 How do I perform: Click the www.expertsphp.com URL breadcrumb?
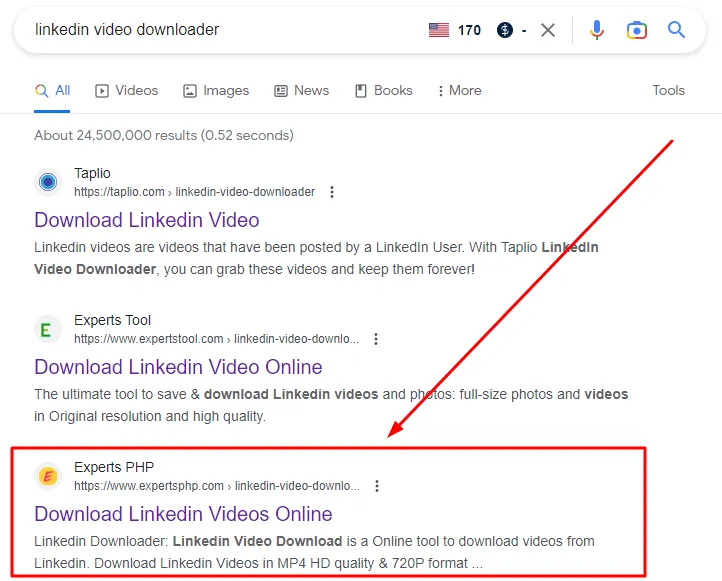point(217,486)
